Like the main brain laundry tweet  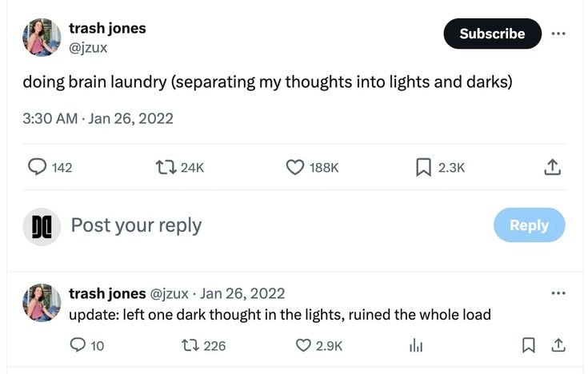pos(295,167)
